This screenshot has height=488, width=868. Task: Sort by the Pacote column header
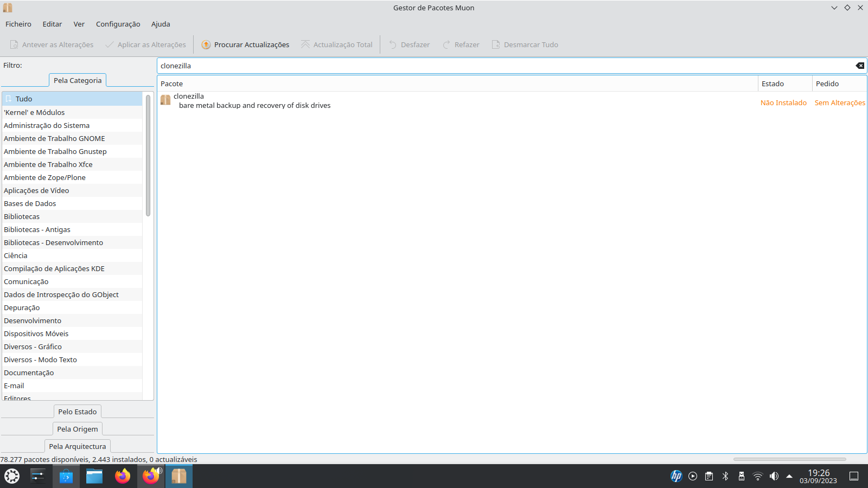point(457,84)
